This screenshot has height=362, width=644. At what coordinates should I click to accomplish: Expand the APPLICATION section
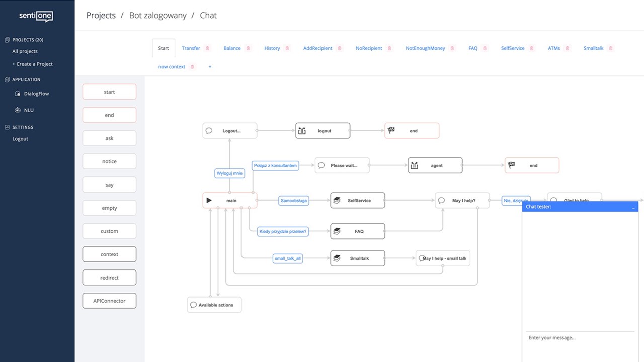click(23, 79)
